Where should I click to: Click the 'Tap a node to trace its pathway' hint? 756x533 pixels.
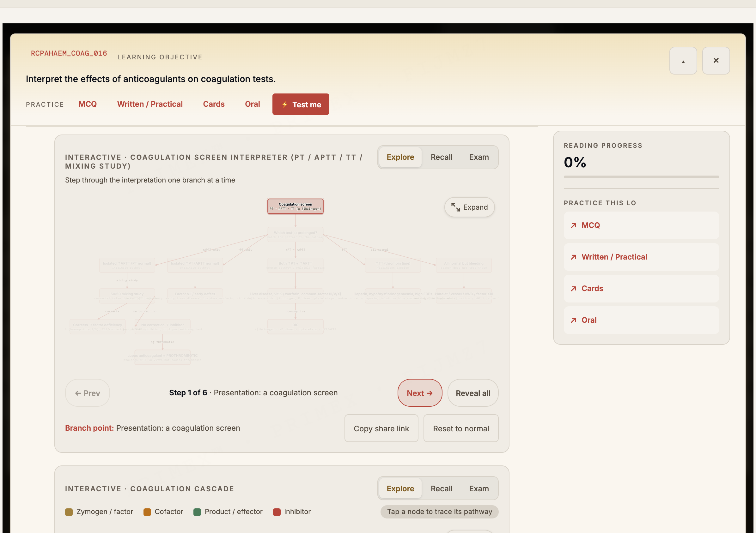point(440,512)
